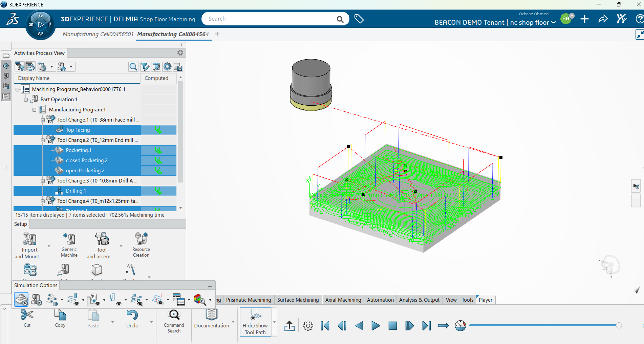Screen dimensions: 644x344
Task: Open the grey gear settings of Activities Process View
Action: [180, 53]
